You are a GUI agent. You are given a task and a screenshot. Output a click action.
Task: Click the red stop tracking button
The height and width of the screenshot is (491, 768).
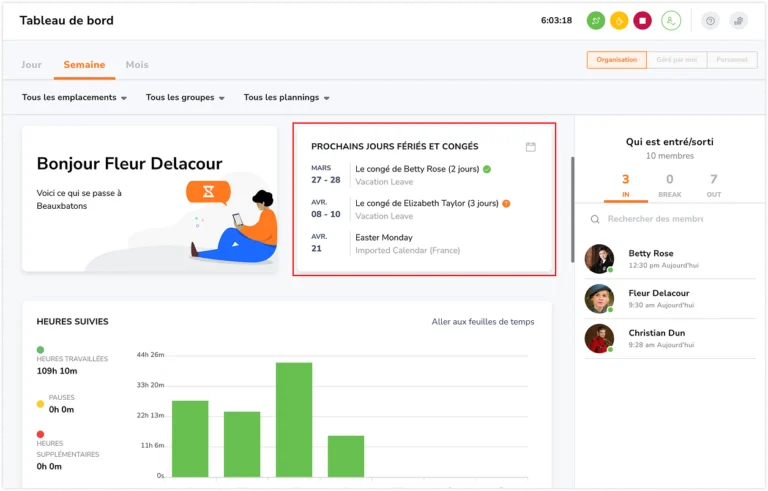click(x=642, y=21)
